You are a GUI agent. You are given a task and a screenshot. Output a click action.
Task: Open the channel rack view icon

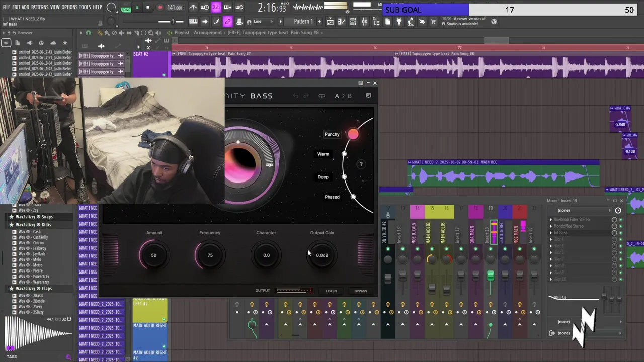[x=353, y=22]
